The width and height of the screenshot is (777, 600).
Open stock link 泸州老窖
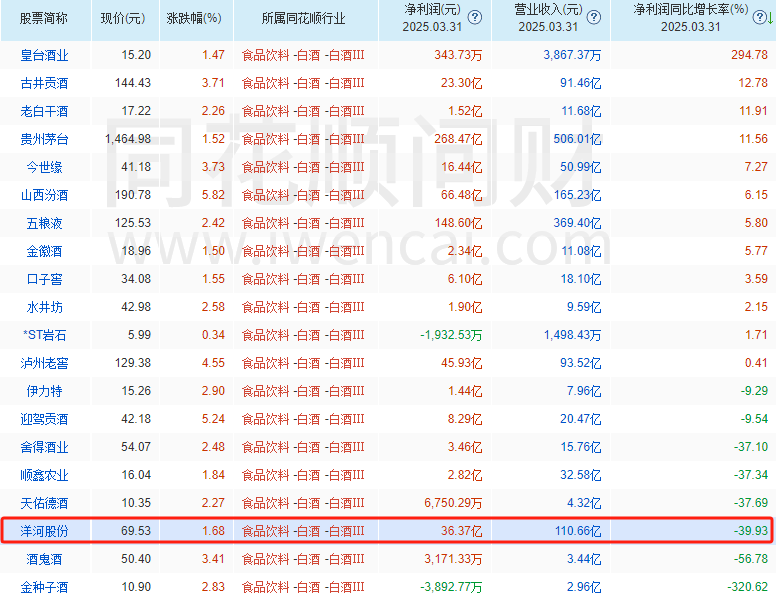[x=44, y=363]
